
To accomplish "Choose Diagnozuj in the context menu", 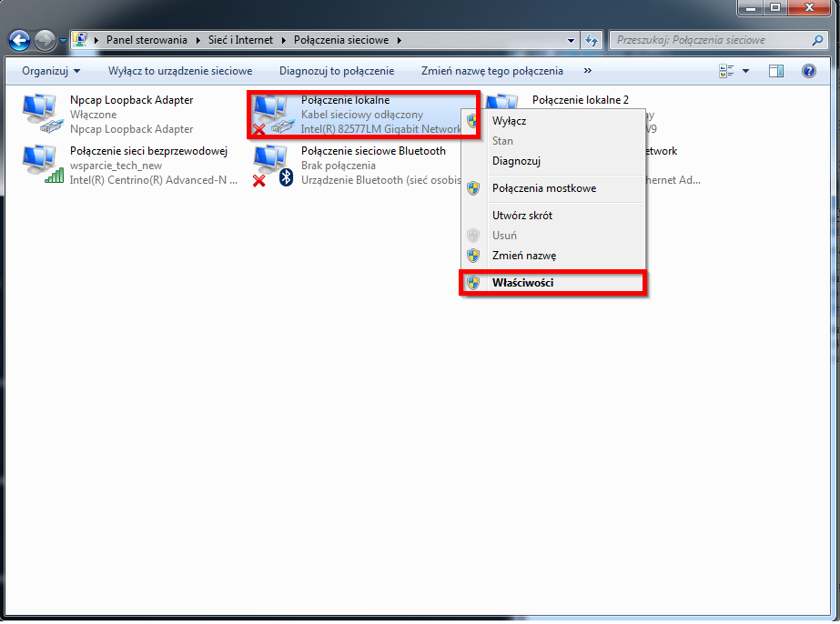I will click(516, 161).
